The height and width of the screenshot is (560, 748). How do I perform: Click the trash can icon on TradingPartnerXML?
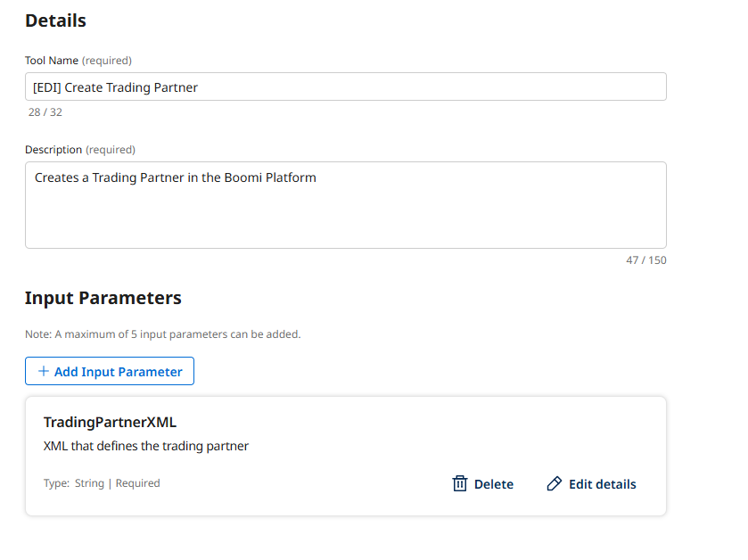coord(460,484)
